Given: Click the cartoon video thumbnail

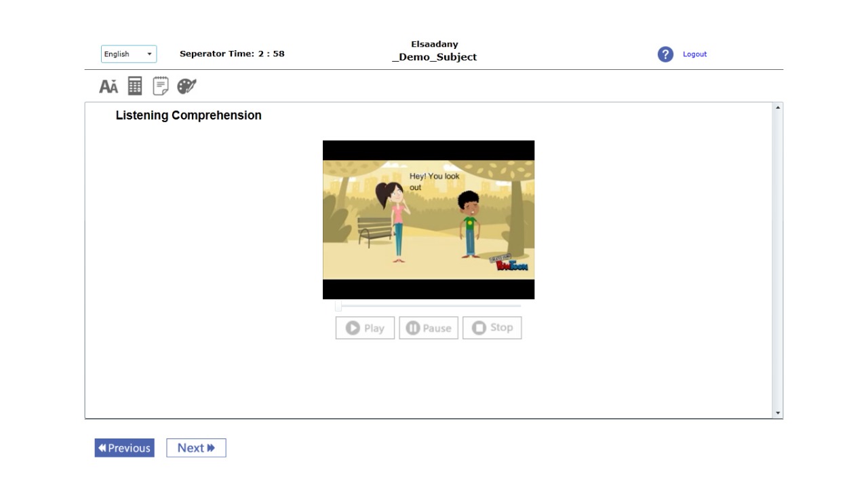Looking at the screenshot, I should tap(429, 220).
